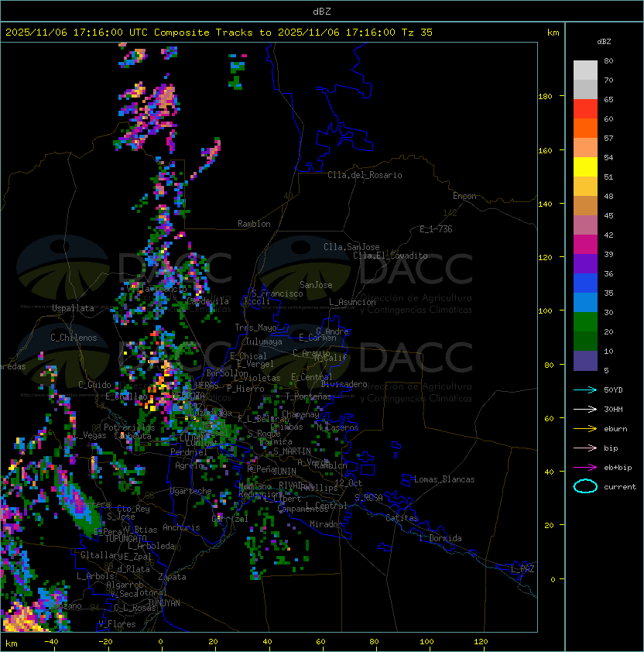This screenshot has height=652, width=644.
Task: Click the '140' tick on right km axis
Action: pyautogui.click(x=545, y=204)
